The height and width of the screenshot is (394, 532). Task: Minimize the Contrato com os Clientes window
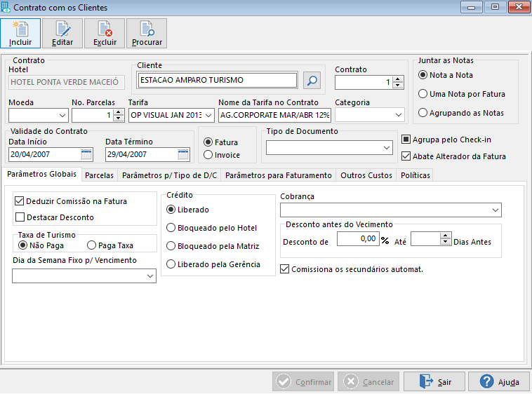pos(471,7)
